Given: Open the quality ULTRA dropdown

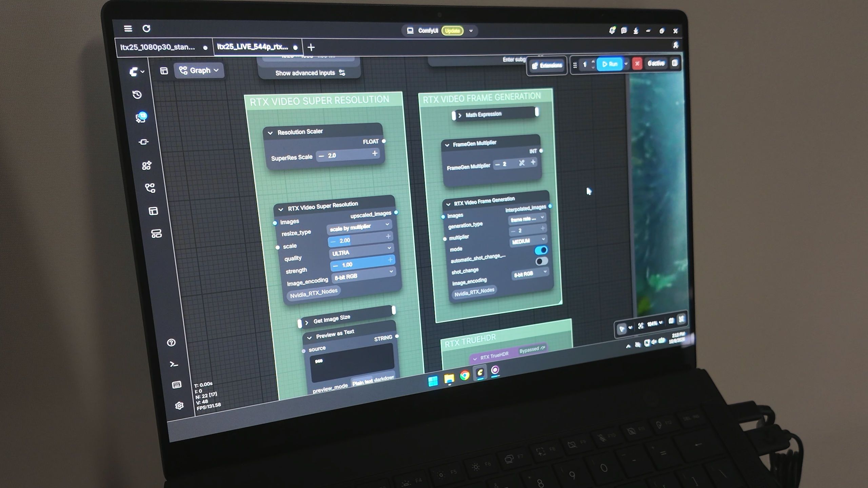Looking at the screenshot, I should (361, 251).
